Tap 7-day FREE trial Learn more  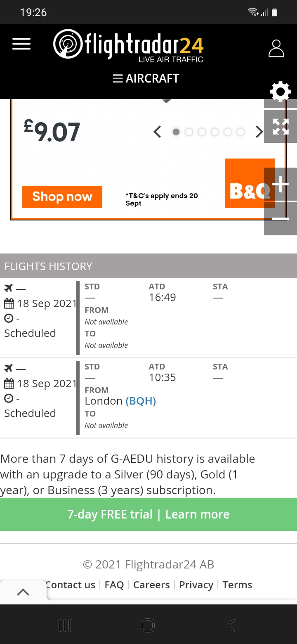coord(148,514)
